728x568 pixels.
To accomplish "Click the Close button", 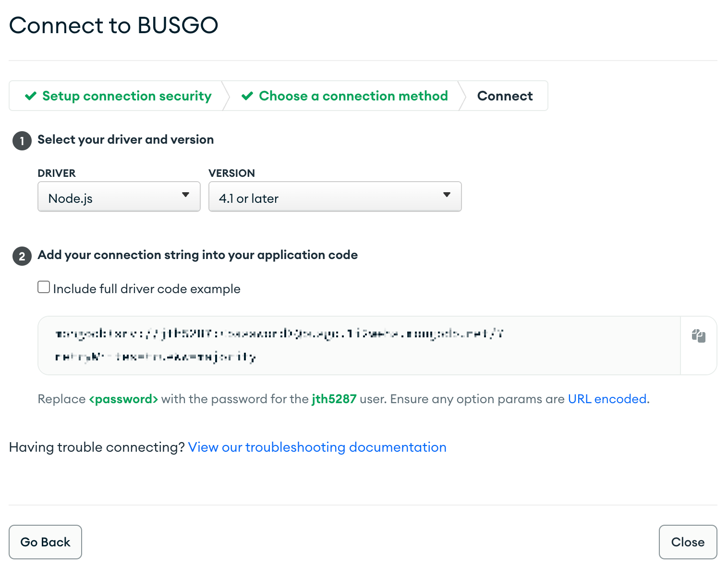I will pos(688,542).
